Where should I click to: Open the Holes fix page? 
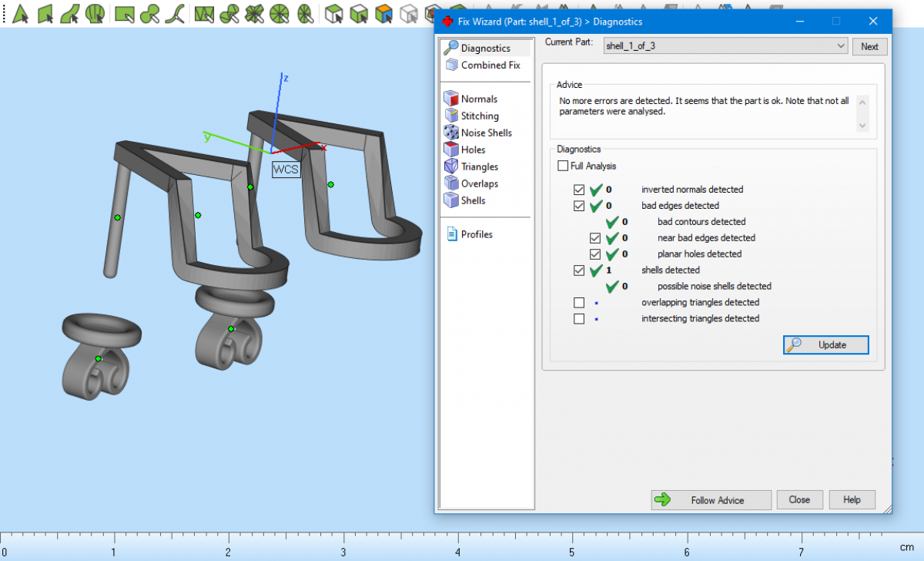[473, 149]
